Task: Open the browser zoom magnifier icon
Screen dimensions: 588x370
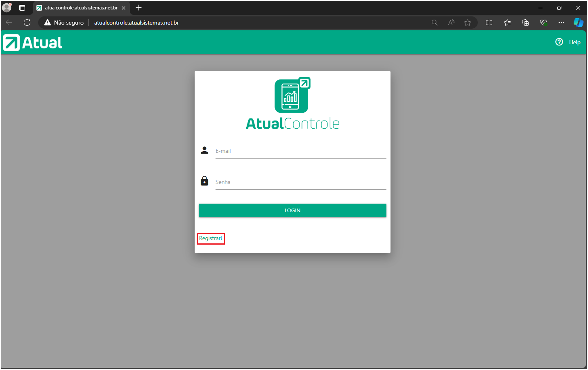Action: [435, 23]
